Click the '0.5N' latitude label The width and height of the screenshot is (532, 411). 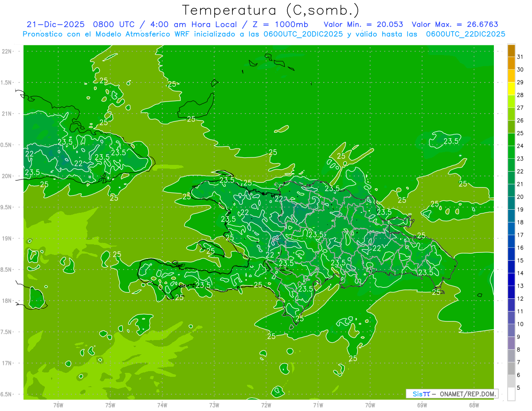[x=7, y=145]
